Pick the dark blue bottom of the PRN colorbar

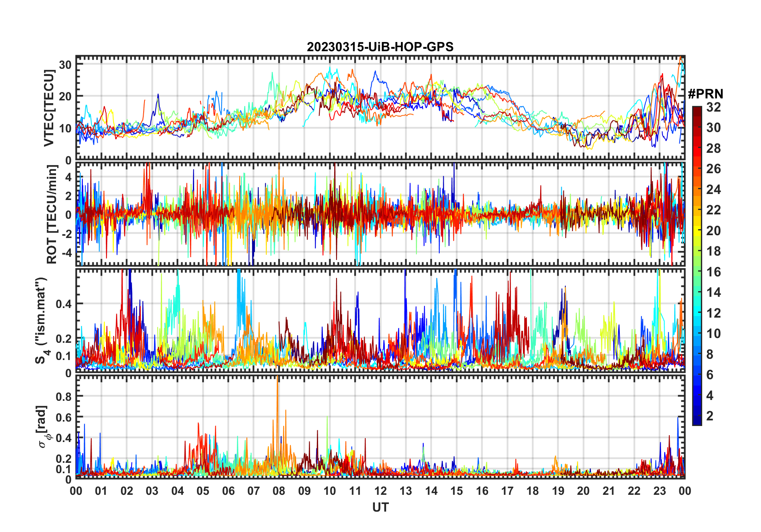tap(697, 420)
